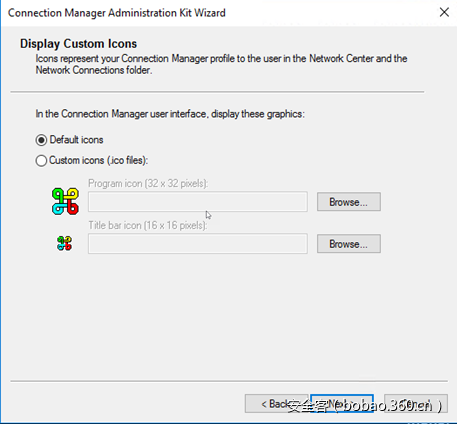
Task: Click the Title bar icon path field
Action: click(x=198, y=244)
